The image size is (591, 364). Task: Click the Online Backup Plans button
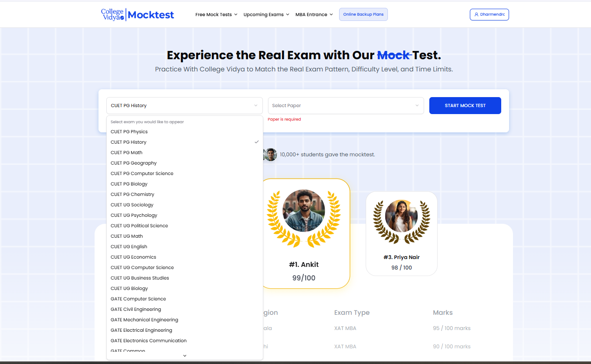363,15
